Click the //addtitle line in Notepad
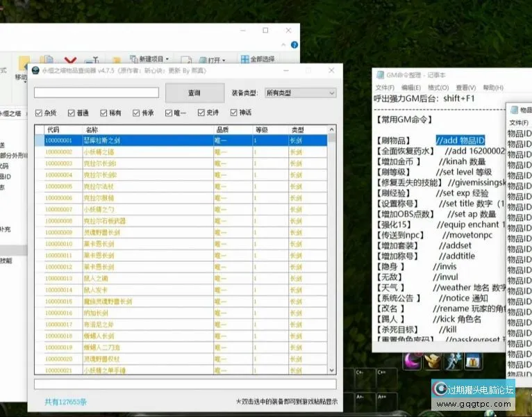 pos(457,256)
